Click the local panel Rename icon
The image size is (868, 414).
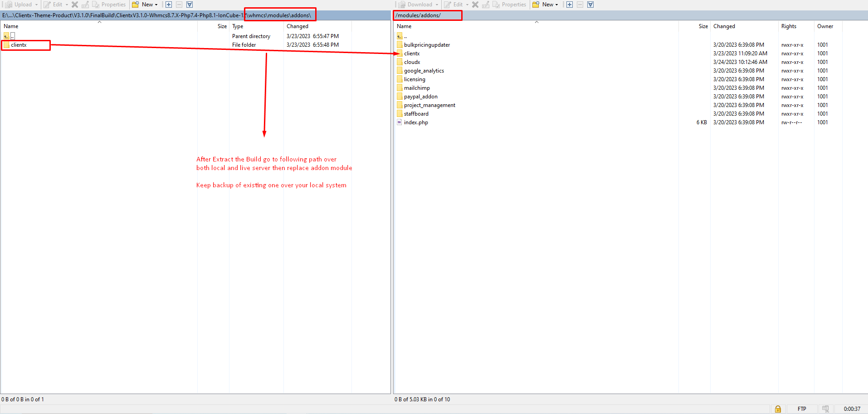(85, 5)
